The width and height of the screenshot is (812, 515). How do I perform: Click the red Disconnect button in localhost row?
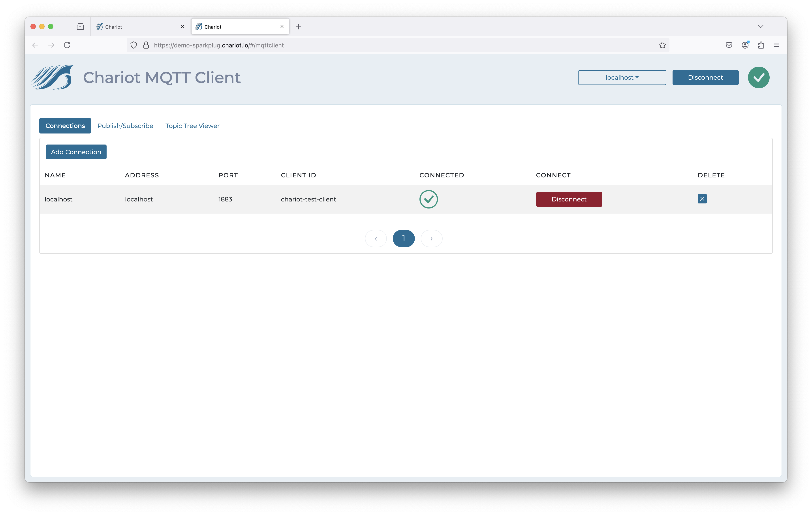click(x=569, y=199)
